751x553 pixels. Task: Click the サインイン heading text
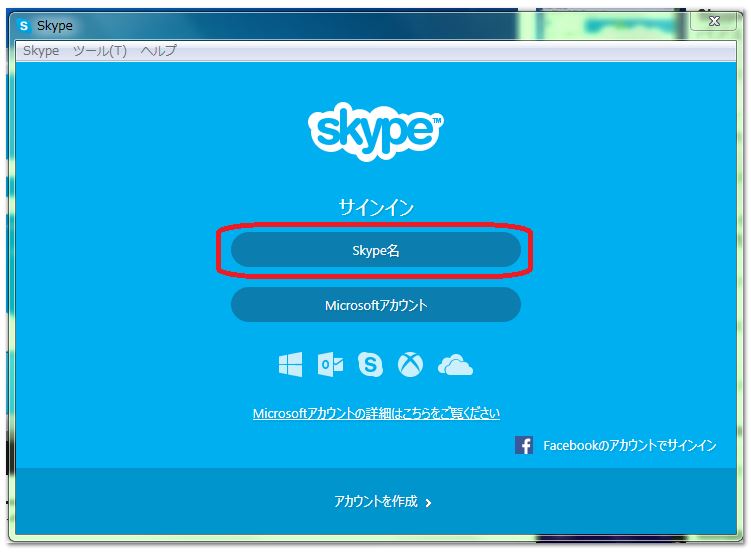[376, 208]
